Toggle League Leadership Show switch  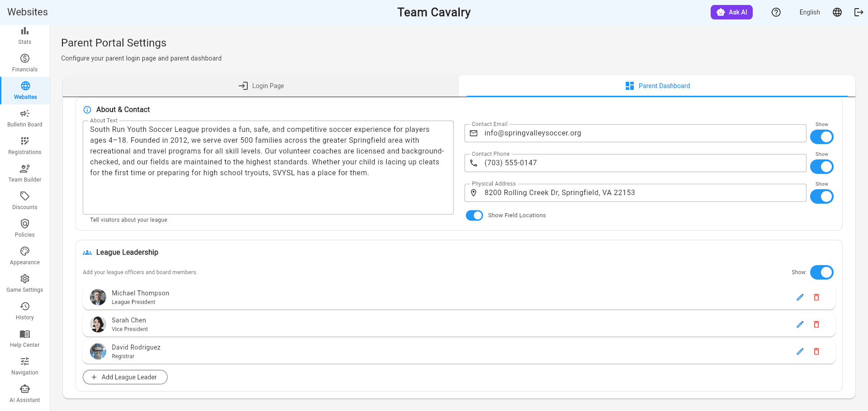click(821, 272)
